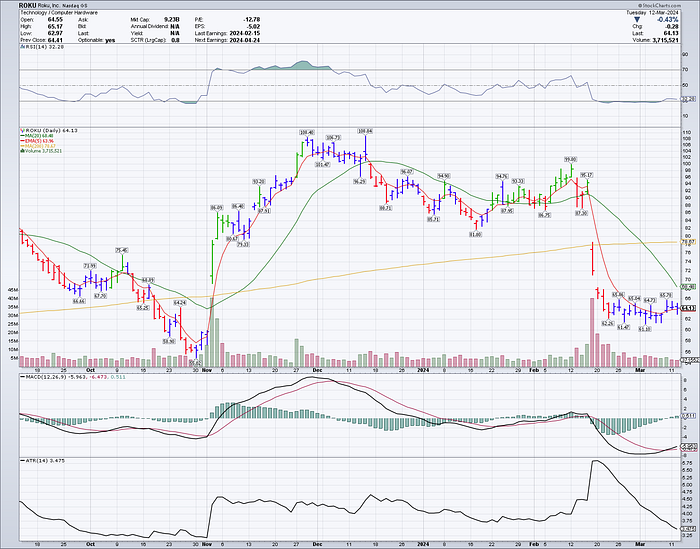The width and height of the screenshot is (700, 549).
Task: Click the Mkt Cap value 9.23B
Action: click(x=172, y=20)
